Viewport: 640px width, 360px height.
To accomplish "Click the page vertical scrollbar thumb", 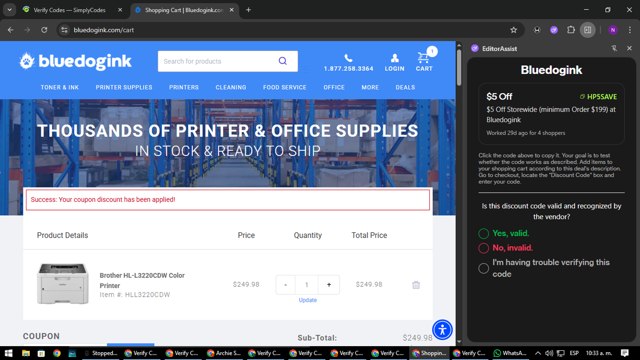I will [459, 67].
